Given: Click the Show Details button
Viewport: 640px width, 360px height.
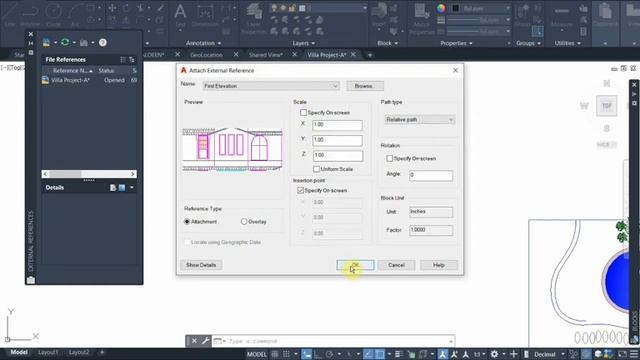Looking at the screenshot, I should tap(201, 265).
